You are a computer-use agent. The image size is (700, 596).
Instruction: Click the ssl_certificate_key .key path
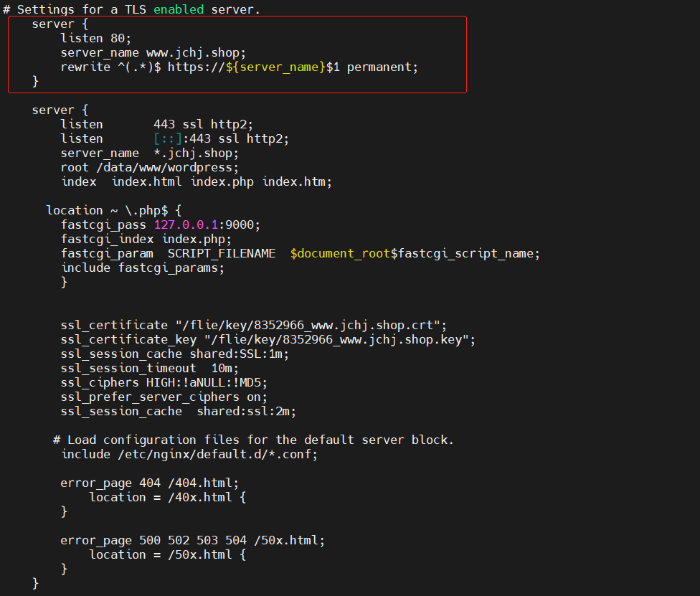[337, 340]
